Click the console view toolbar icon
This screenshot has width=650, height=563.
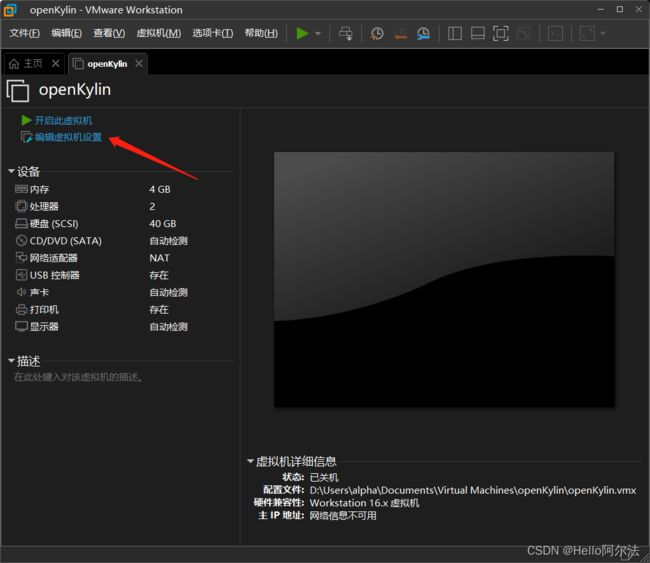coord(555,33)
